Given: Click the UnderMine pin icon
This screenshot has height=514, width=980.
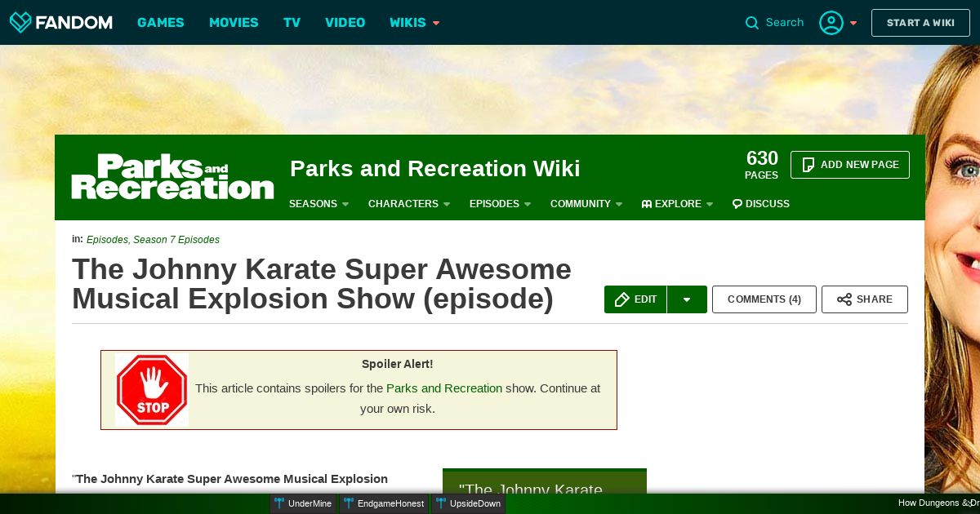Looking at the screenshot, I should [279, 503].
